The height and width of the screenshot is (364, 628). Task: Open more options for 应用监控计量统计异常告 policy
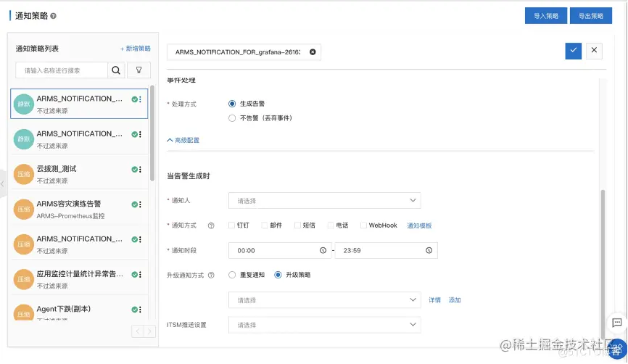pyautogui.click(x=140, y=275)
